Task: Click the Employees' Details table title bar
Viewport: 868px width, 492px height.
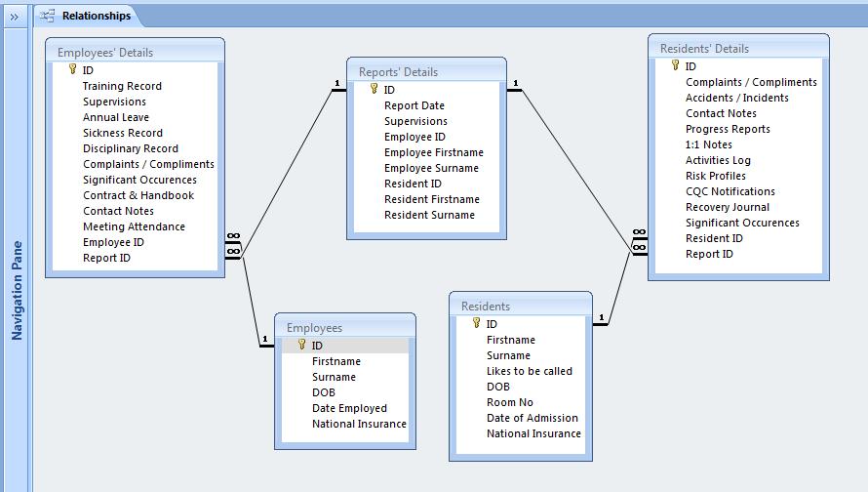Action: pyautogui.click(x=135, y=52)
